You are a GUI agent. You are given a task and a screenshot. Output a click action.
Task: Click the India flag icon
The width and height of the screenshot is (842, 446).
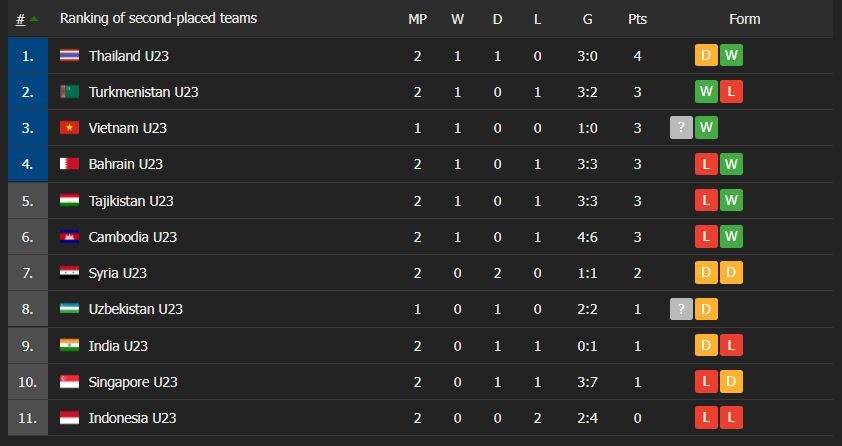69,345
